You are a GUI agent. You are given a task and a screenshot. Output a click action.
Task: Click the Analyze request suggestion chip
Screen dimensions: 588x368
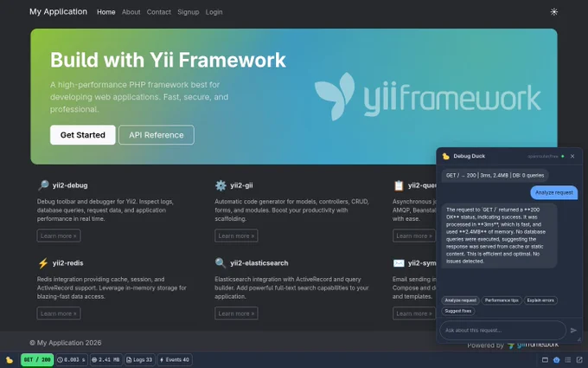[x=461, y=300]
